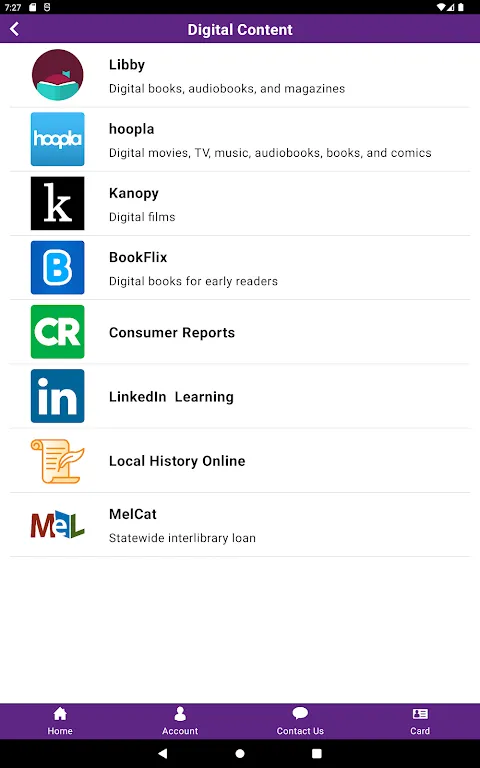The height and width of the screenshot is (768, 480).
Task: Tap the Android home circle button
Action: point(240,753)
